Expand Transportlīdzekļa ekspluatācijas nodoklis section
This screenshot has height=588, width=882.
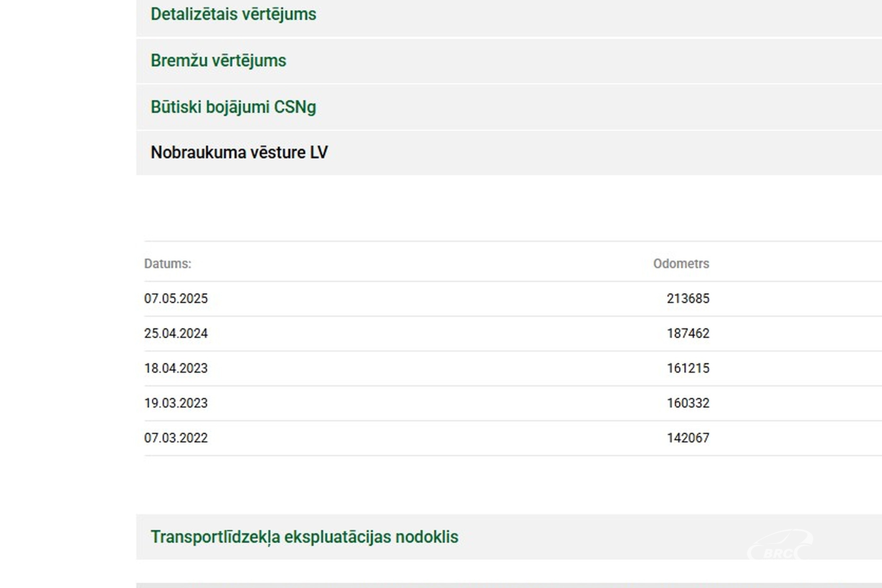click(304, 537)
